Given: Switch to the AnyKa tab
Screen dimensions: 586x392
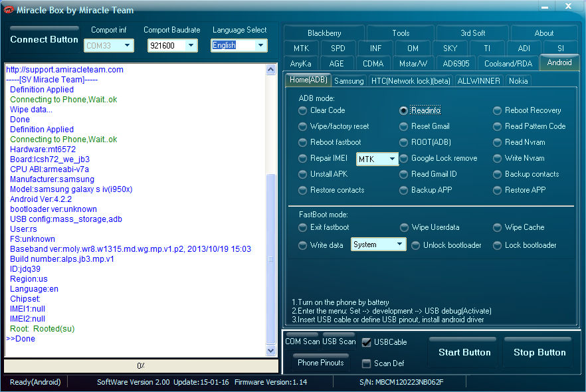Looking at the screenshot, I should click(300, 64).
